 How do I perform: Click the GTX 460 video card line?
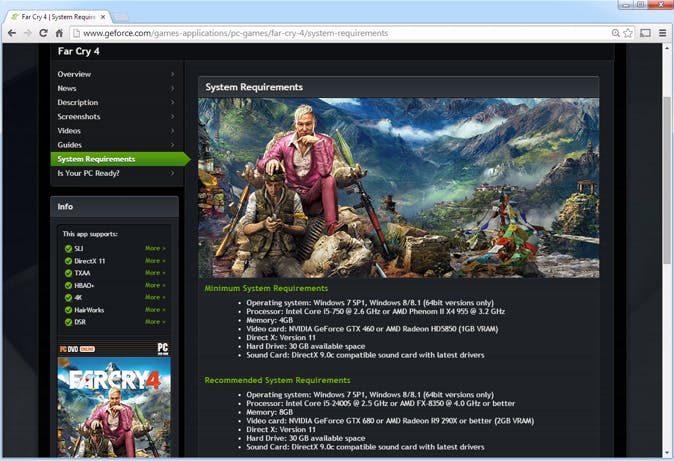[372, 329]
